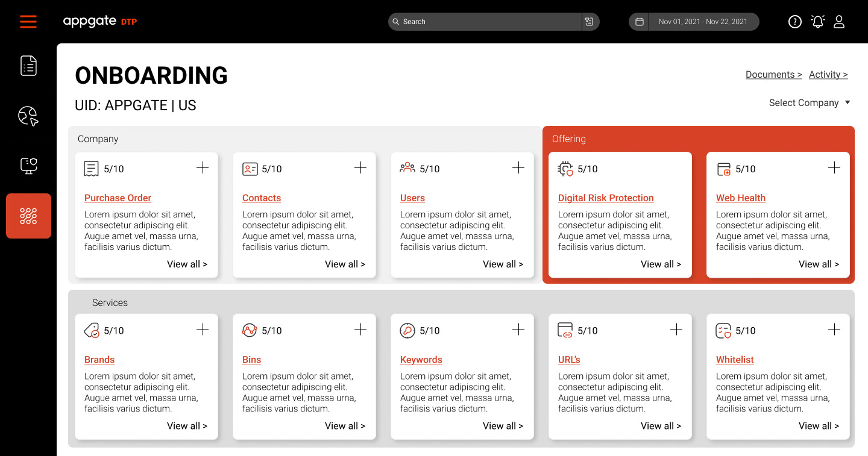Add a new Purchase Order with plus
Image resolution: width=868 pixels, height=456 pixels.
[x=203, y=168]
